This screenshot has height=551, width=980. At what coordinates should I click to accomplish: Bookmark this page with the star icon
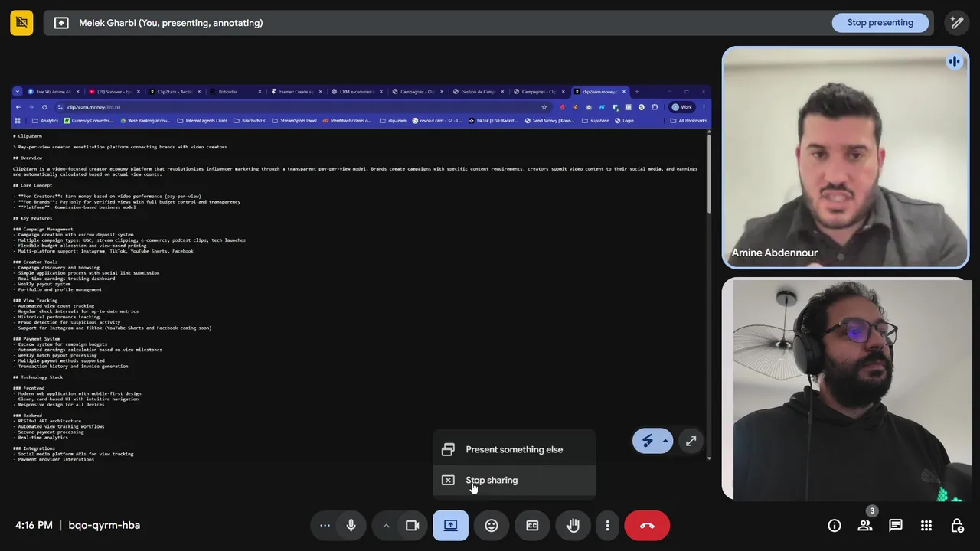point(544,107)
